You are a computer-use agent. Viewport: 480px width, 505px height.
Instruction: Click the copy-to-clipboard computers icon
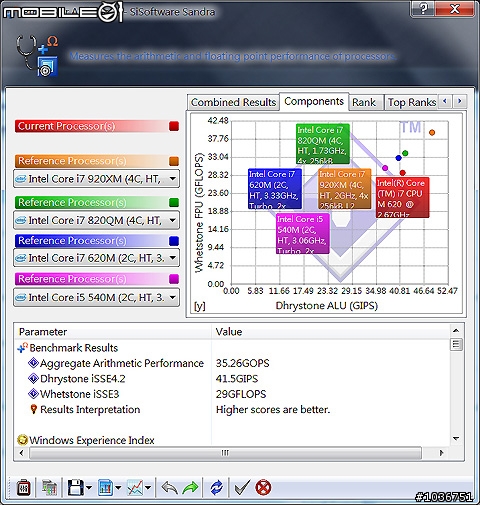click(x=49, y=488)
